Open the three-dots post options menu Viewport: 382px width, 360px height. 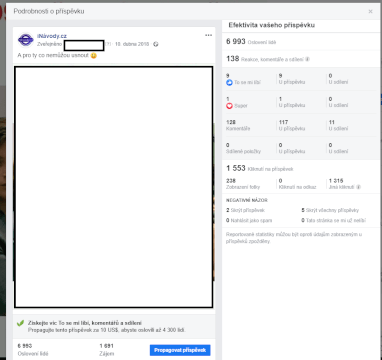pyautogui.click(x=208, y=35)
